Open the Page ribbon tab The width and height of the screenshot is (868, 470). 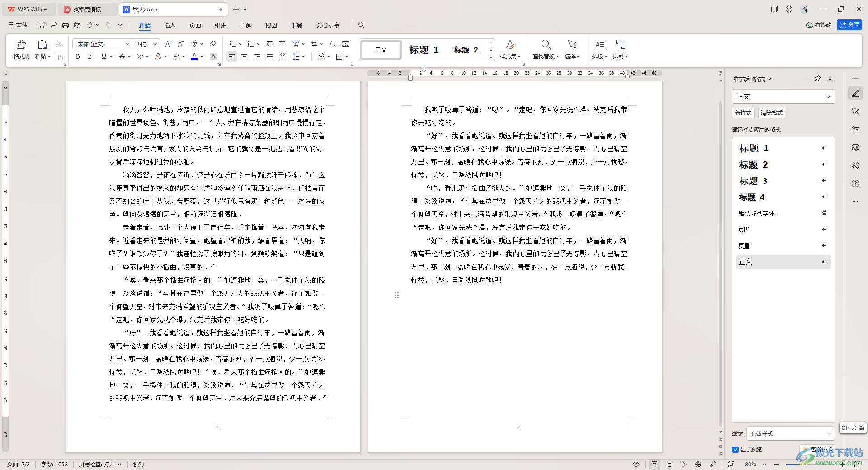[195, 25]
